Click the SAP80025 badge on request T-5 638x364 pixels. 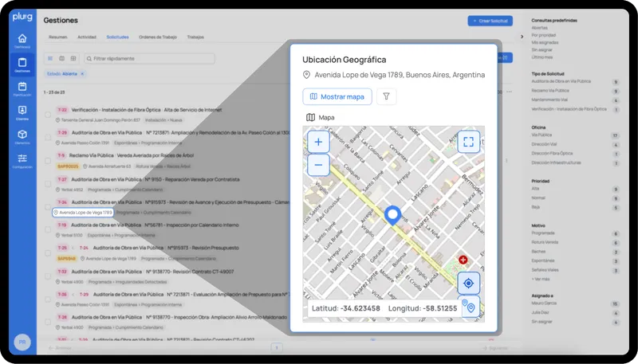point(69,166)
